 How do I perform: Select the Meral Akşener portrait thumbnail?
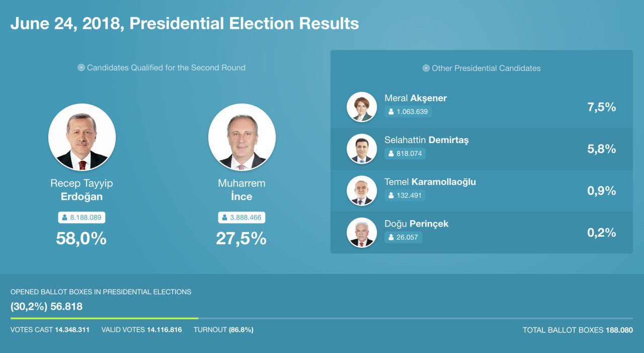(362, 107)
